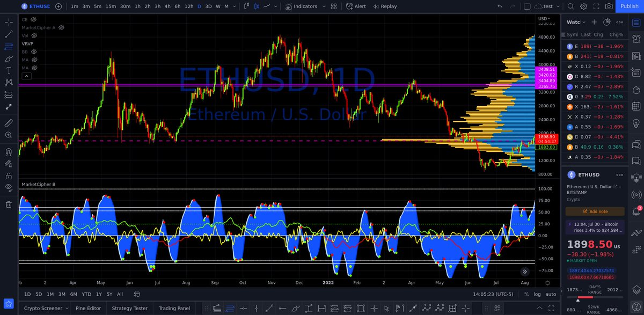This screenshot has height=315, width=644.
Task: Open the Trading Panel tab
Action: point(174,308)
